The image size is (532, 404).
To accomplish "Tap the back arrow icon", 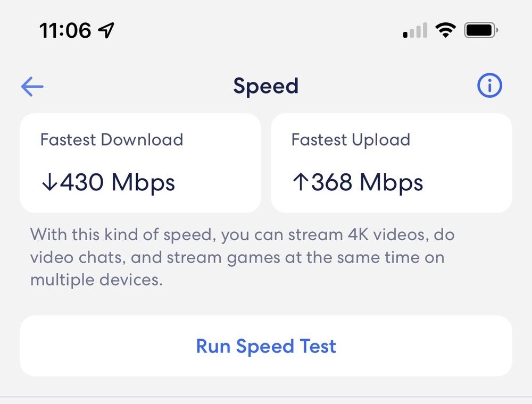I will point(32,87).
